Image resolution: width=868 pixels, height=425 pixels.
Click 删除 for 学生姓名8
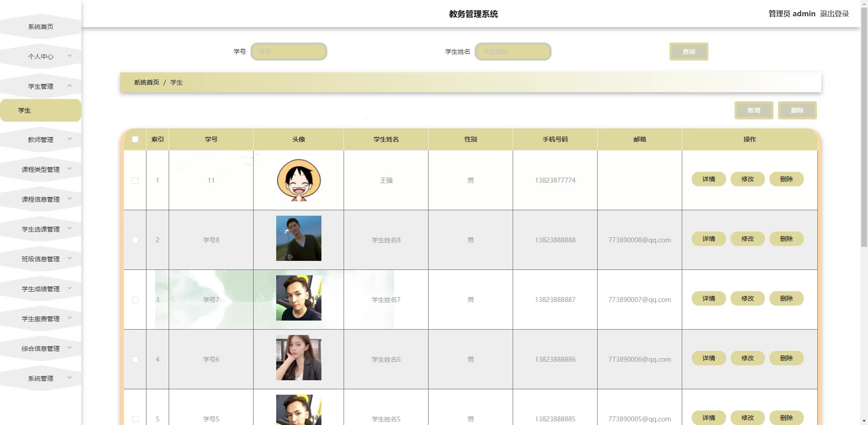pos(786,239)
